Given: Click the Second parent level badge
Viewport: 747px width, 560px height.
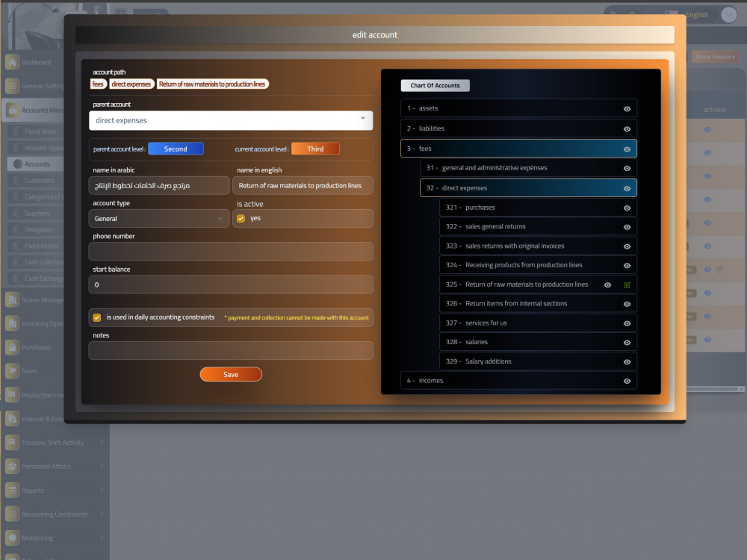Looking at the screenshot, I should point(176,149).
